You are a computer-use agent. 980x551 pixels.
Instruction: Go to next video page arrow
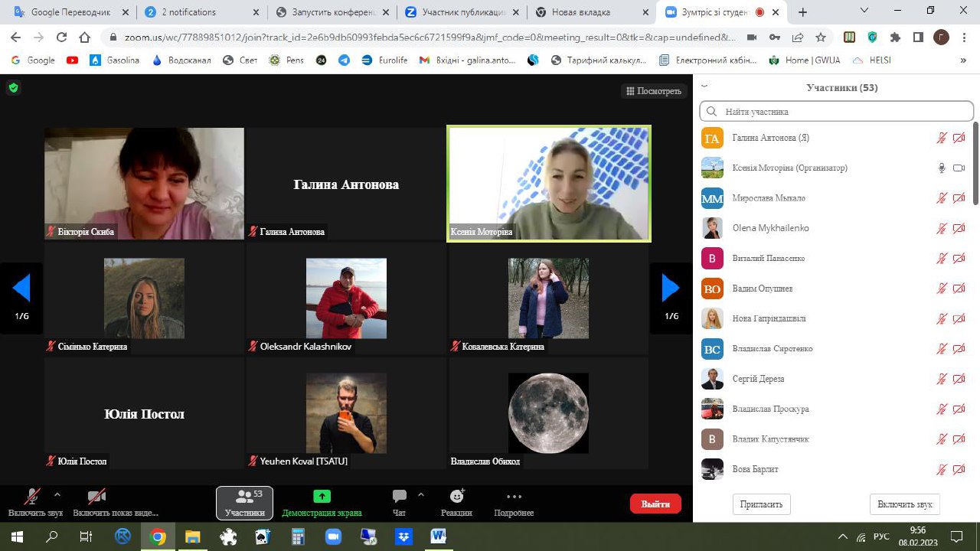[671, 289]
